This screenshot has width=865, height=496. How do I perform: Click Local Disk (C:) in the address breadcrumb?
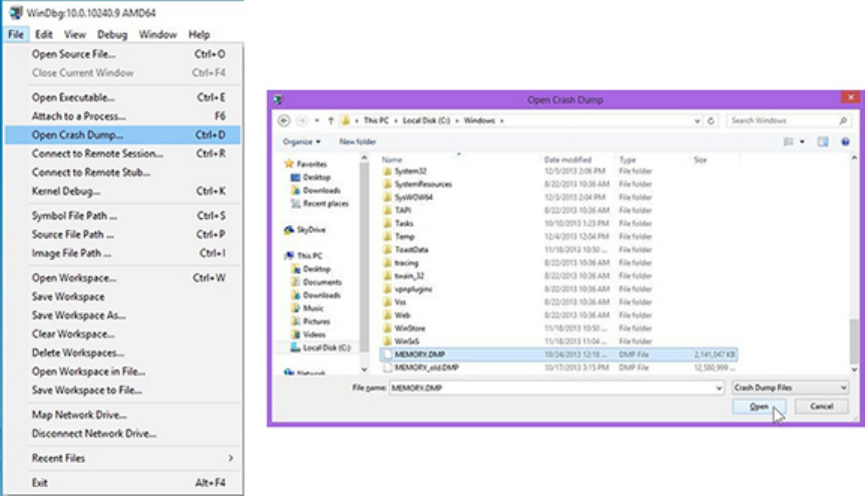point(426,120)
